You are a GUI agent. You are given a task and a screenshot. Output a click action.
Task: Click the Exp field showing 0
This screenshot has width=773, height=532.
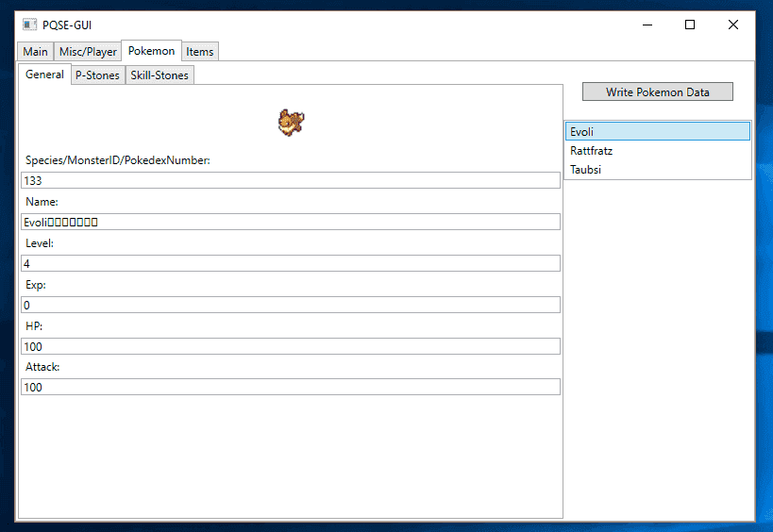coord(291,305)
